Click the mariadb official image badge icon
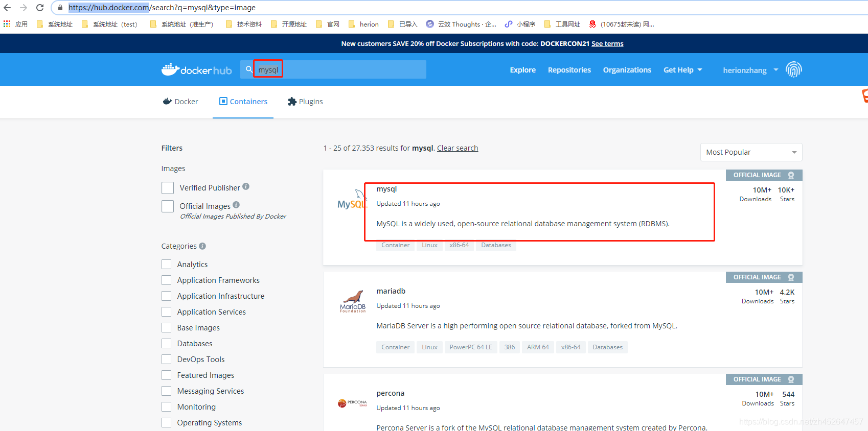 pos(791,277)
